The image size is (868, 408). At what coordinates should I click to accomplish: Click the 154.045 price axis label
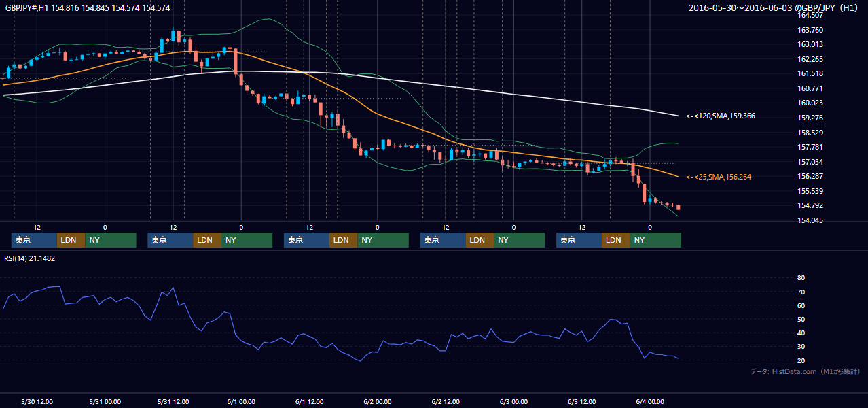click(810, 220)
